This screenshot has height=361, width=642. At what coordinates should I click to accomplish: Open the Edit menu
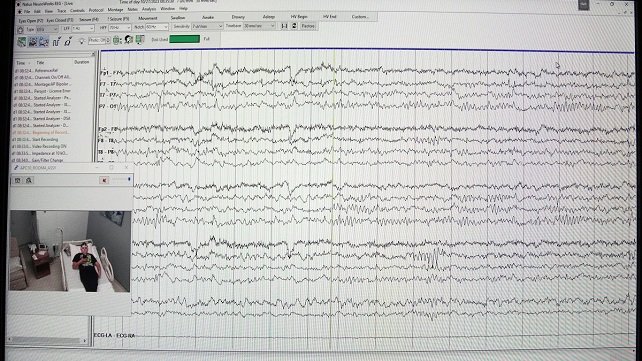[x=37, y=11]
